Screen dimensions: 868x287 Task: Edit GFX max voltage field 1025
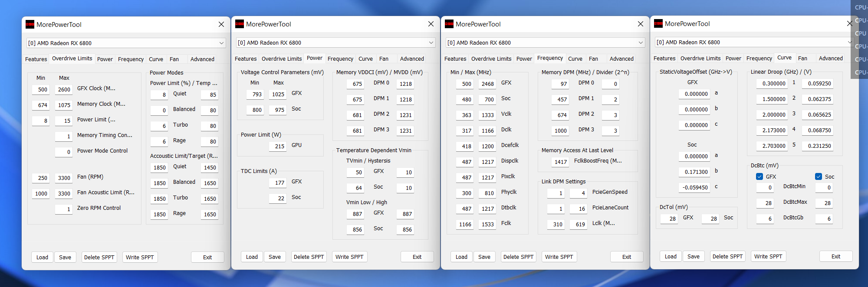click(x=278, y=94)
